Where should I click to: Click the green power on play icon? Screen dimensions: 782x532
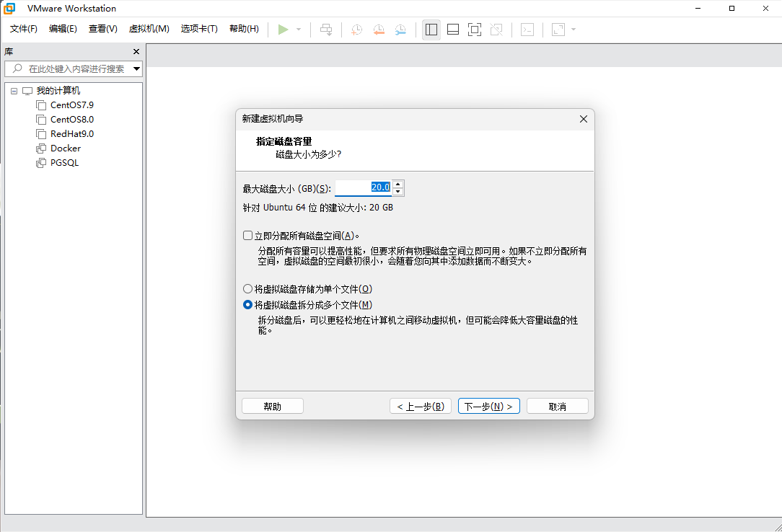coord(284,30)
